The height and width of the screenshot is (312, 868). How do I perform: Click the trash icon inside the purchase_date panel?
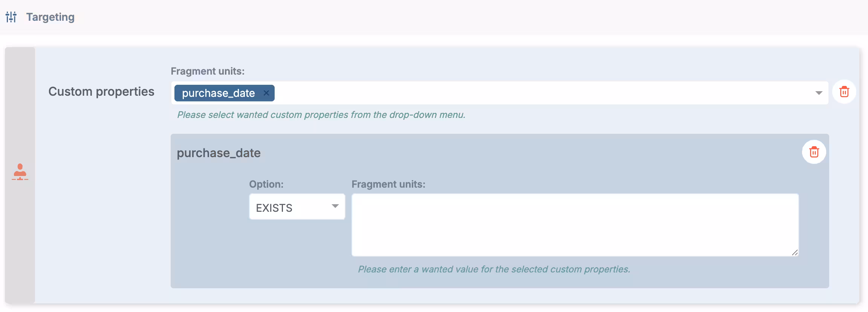pyautogui.click(x=814, y=152)
